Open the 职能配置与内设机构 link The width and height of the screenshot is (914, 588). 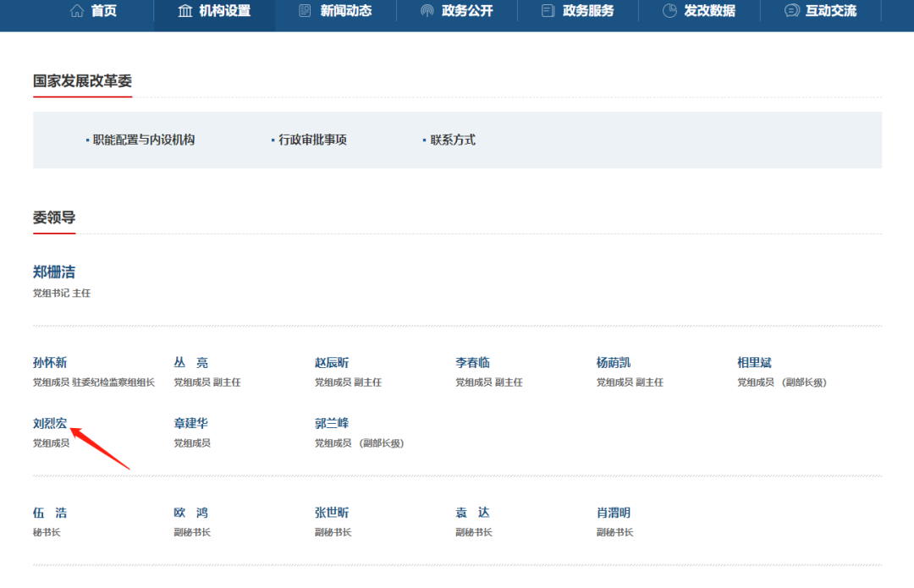[143, 140]
